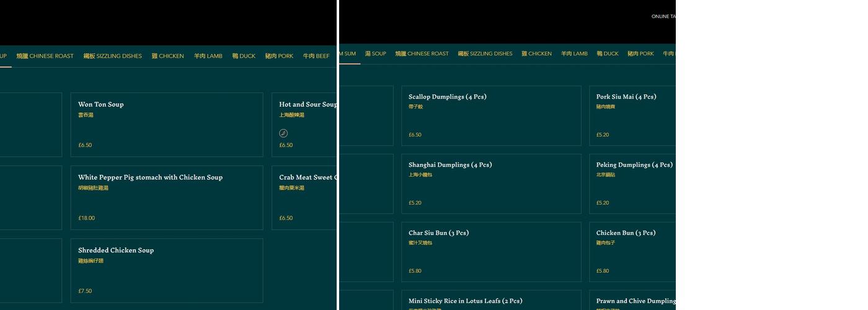Image resolution: width=868 pixels, height=310 pixels.
Task: Switch to the Beef tab in left panel
Action: pyautogui.click(x=316, y=56)
